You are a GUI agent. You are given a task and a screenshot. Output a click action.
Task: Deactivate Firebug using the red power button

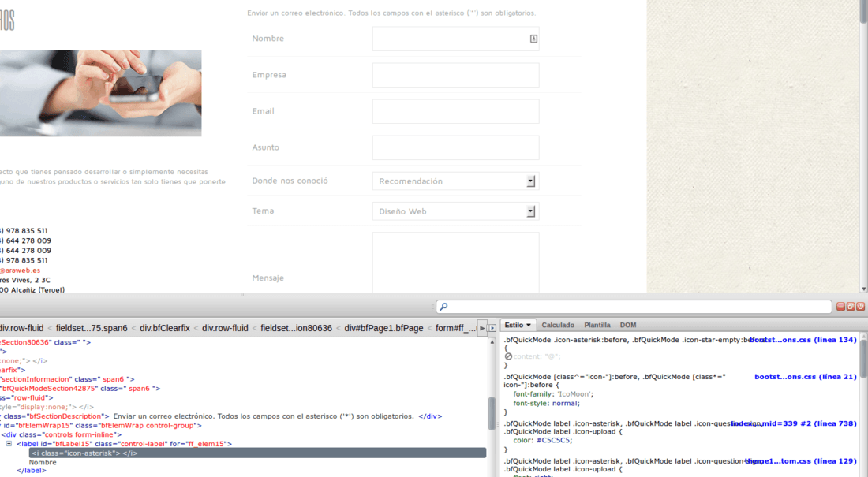pyautogui.click(x=860, y=307)
